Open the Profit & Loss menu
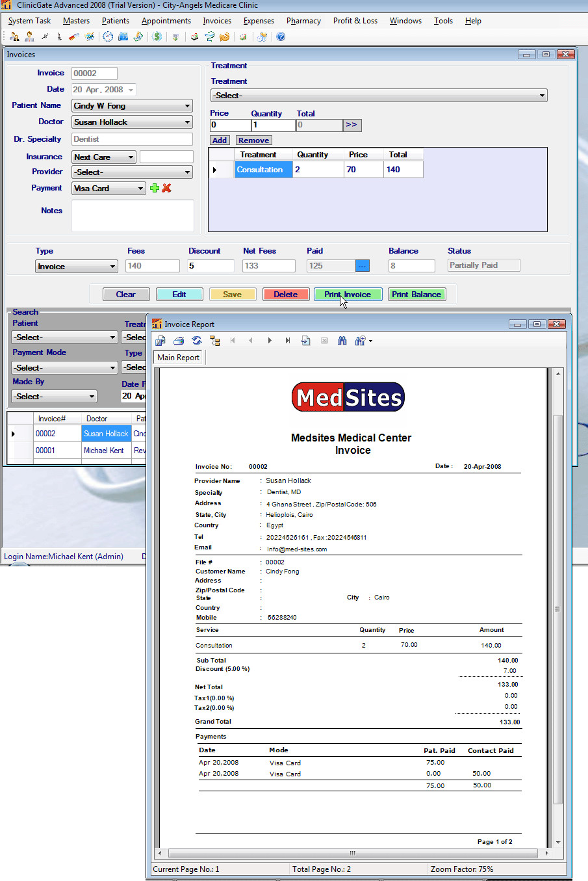The image size is (588, 881). (x=355, y=21)
